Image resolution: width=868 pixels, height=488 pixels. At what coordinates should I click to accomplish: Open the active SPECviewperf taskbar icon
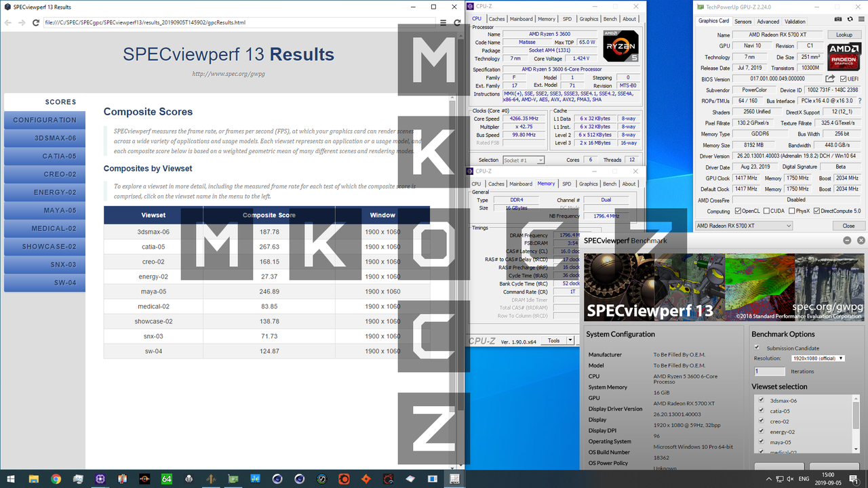[x=454, y=479]
